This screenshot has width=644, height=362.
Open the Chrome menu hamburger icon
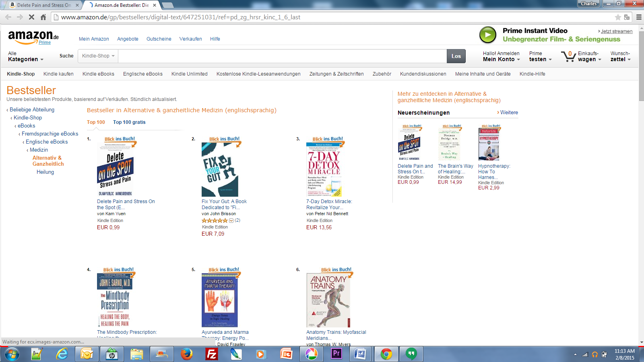639,17
